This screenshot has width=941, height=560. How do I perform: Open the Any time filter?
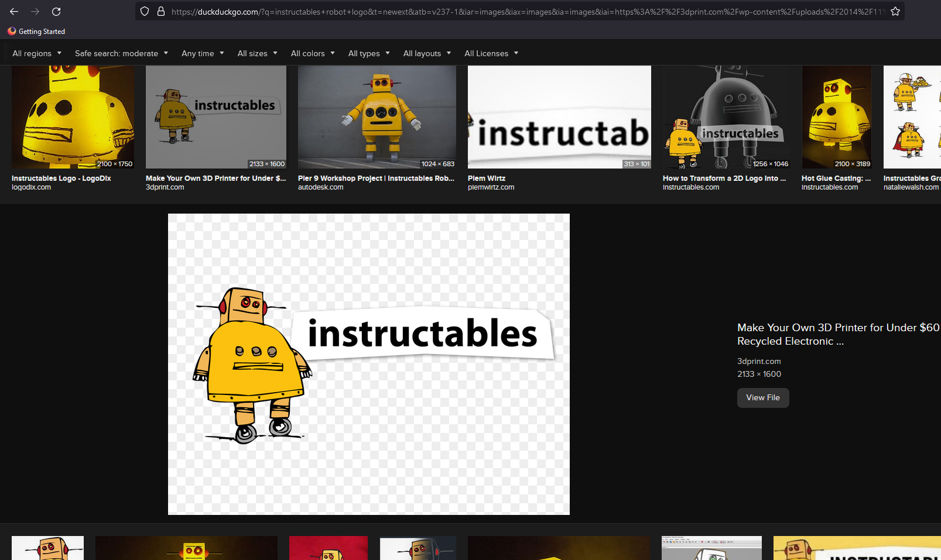point(203,53)
